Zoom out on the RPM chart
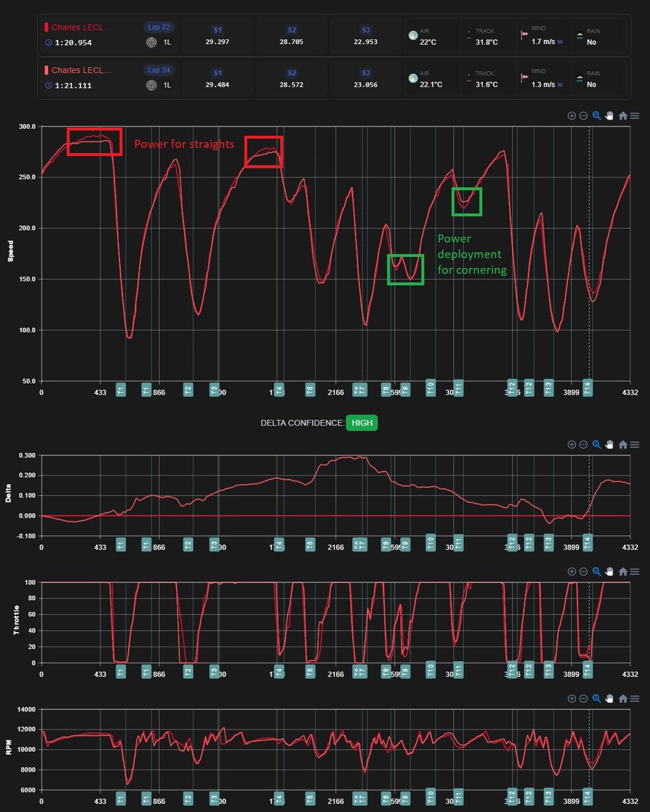Screen dimensions: 650x812 pyautogui.click(x=583, y=699)
